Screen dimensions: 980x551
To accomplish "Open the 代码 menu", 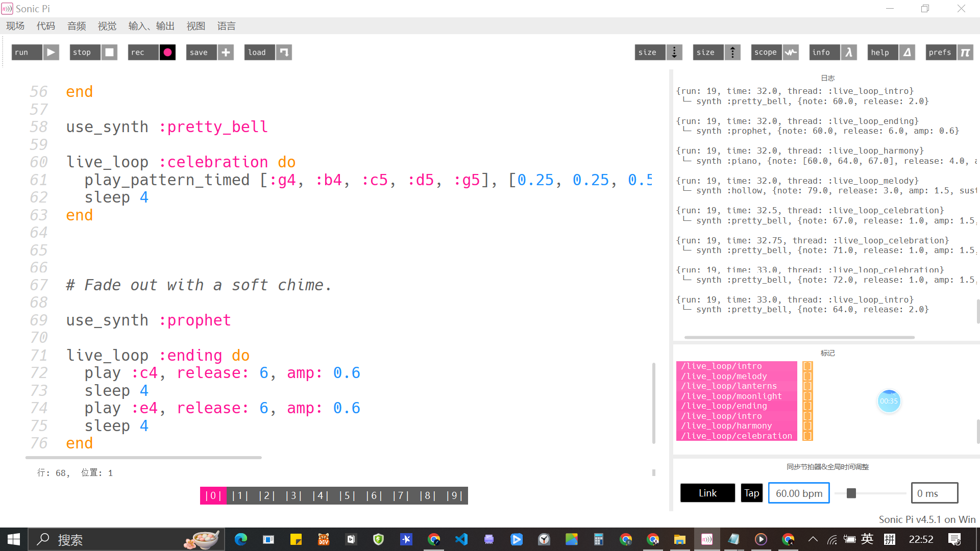I will [46, 26].
